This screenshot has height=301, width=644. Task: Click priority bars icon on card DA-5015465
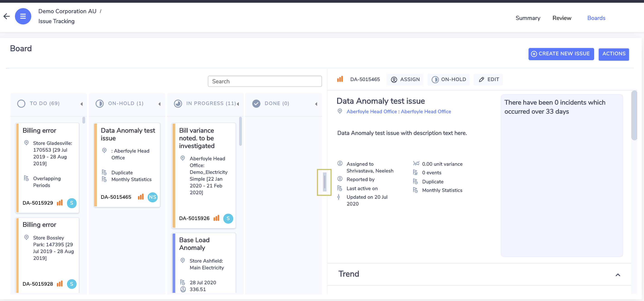point(141,197)
